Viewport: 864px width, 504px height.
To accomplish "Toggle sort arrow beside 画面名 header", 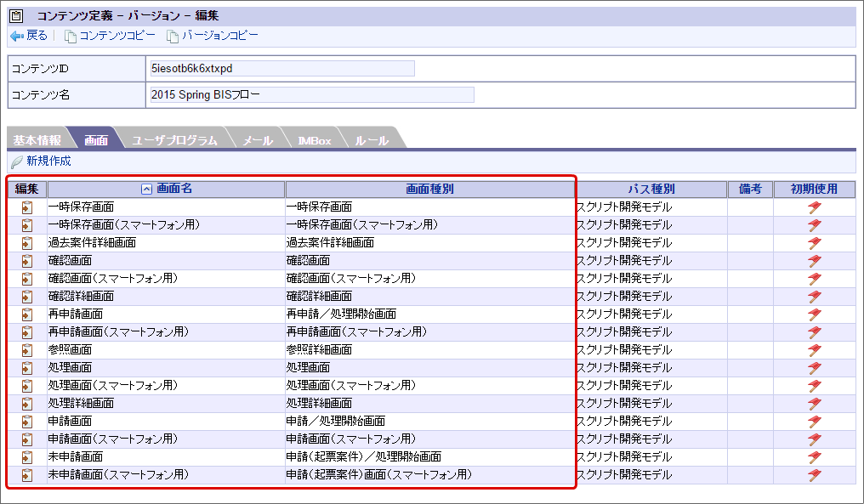I will tap(146, 190).
